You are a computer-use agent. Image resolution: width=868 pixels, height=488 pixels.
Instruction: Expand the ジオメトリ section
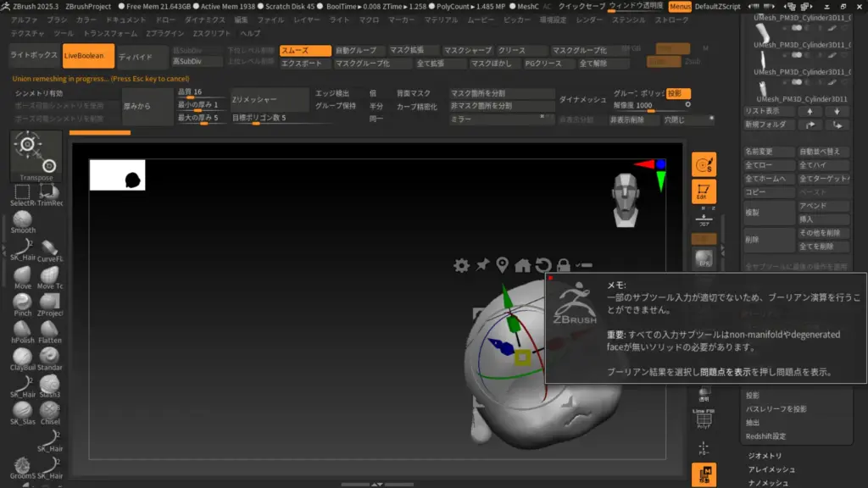coord(765,456)
